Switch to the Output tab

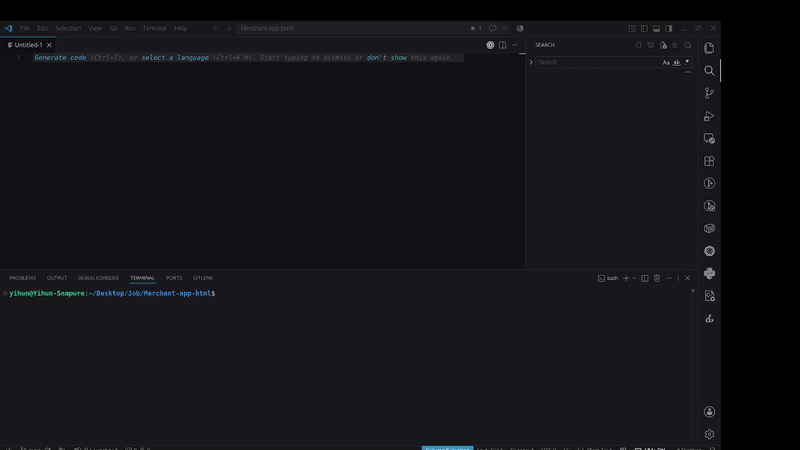(57, 278)
